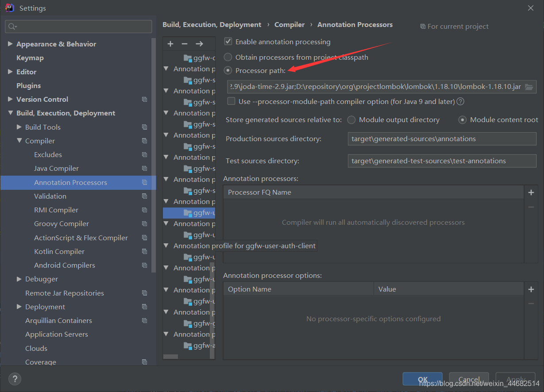Open Clouds settings
The image size is (544, 392).
[x=36, y=348]
